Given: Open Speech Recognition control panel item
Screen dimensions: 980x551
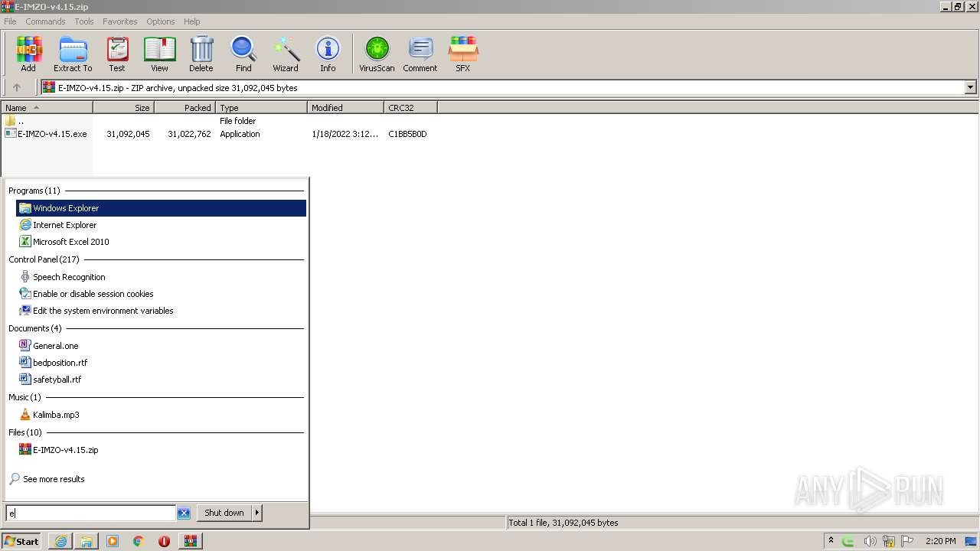Looking at the screenshot, I should pos(161,277).
